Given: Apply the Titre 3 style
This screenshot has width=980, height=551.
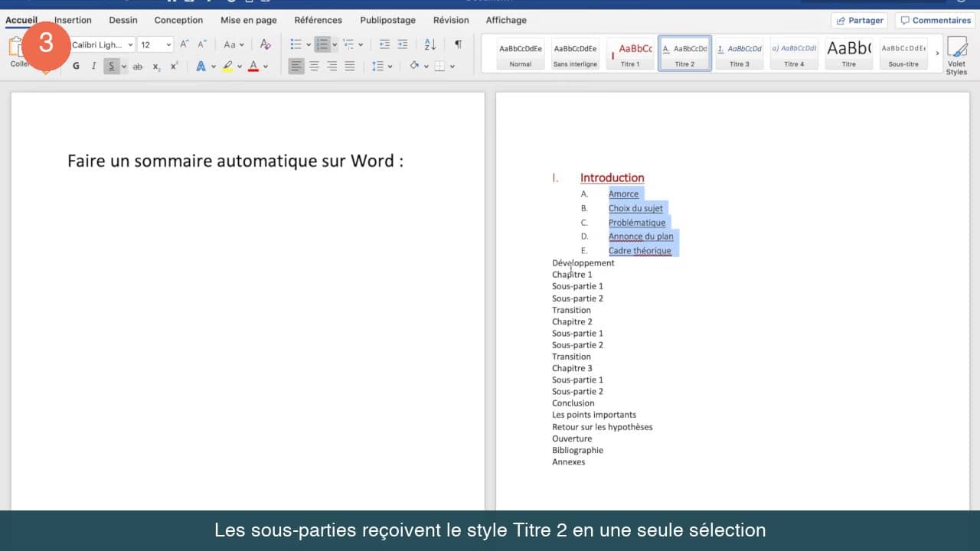Looking at the screenshot, I should 740,54.
